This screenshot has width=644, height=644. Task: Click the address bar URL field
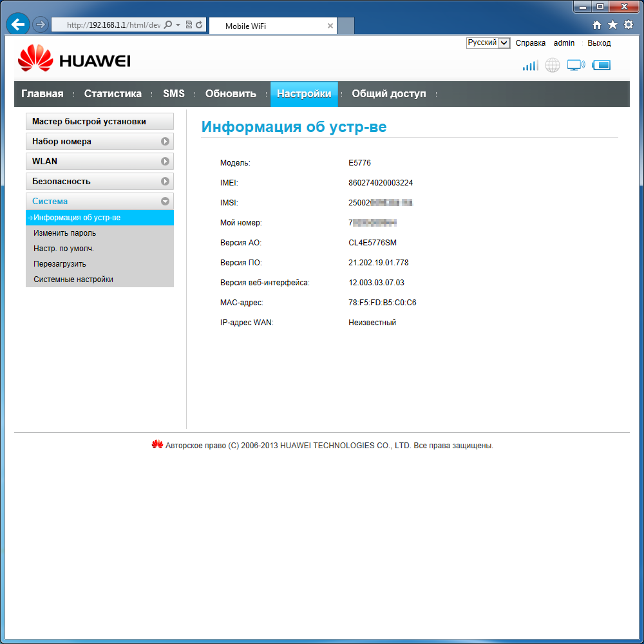[113, 25]
